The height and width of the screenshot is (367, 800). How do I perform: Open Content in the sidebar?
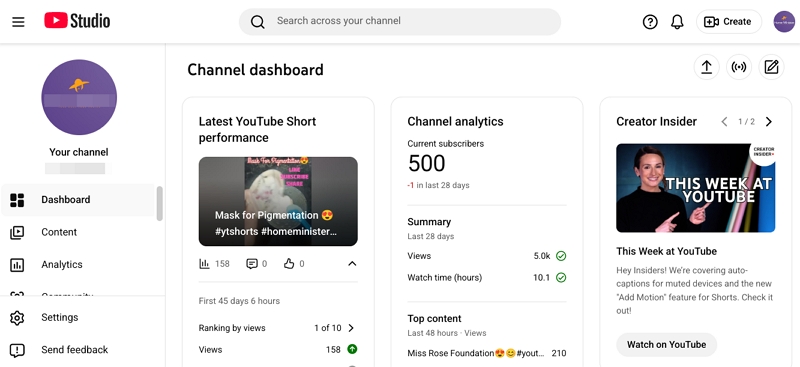(78, 232)
